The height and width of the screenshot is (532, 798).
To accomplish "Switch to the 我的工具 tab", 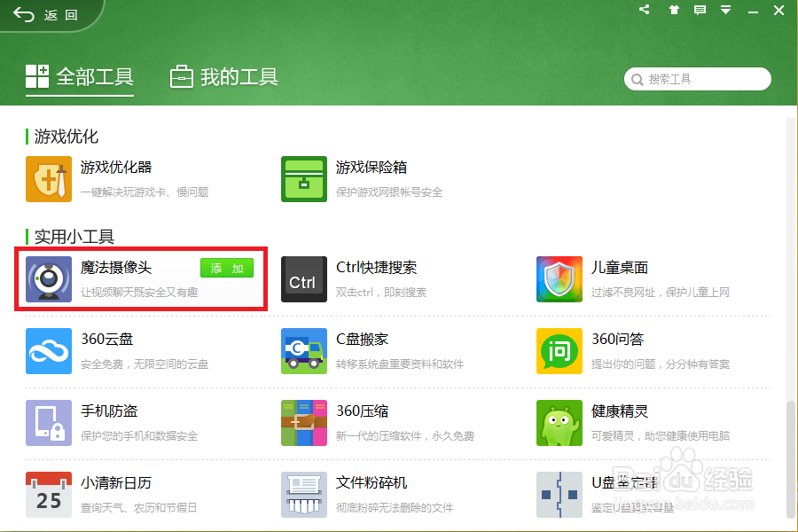I will tap(223, 78).
